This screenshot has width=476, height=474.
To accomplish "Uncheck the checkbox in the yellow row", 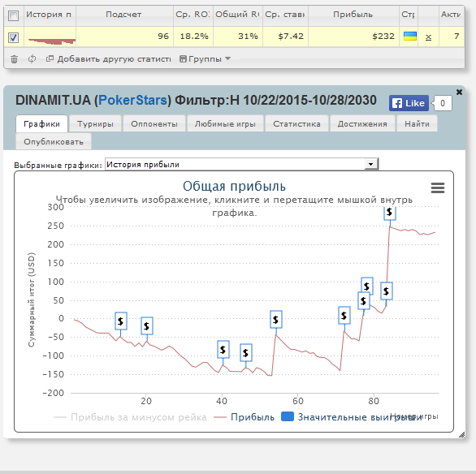I will [13, 37].
